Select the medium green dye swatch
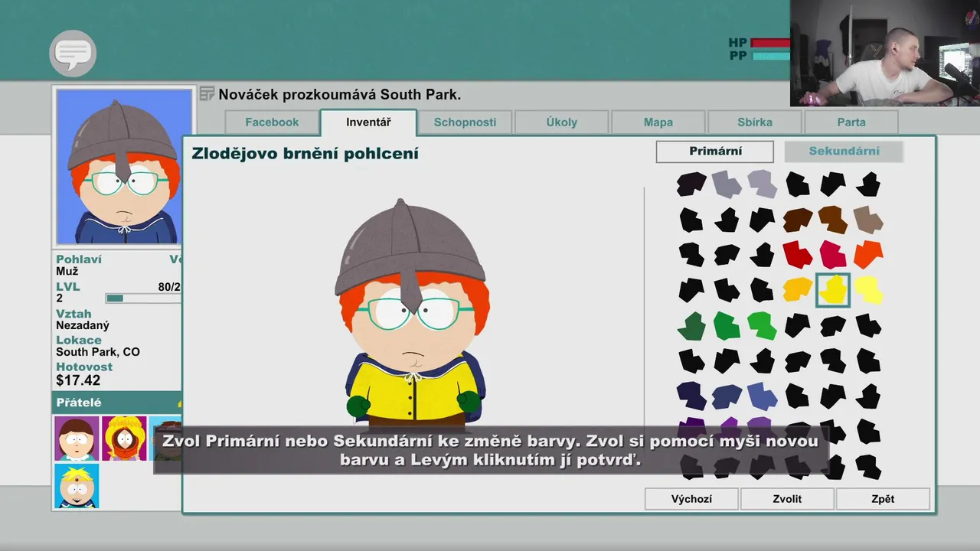This screenshot has width=980, height=551. (x=727, y=326)
